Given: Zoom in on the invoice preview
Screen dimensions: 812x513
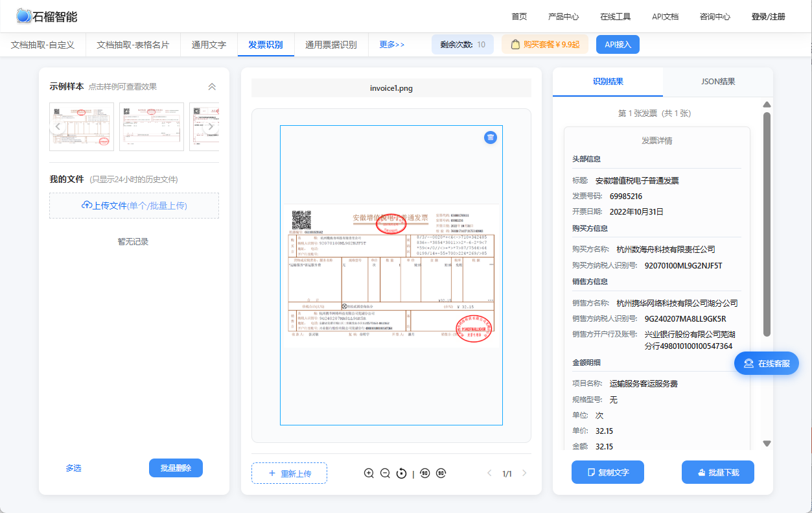Looking at the screenshot, I should 369,473.
